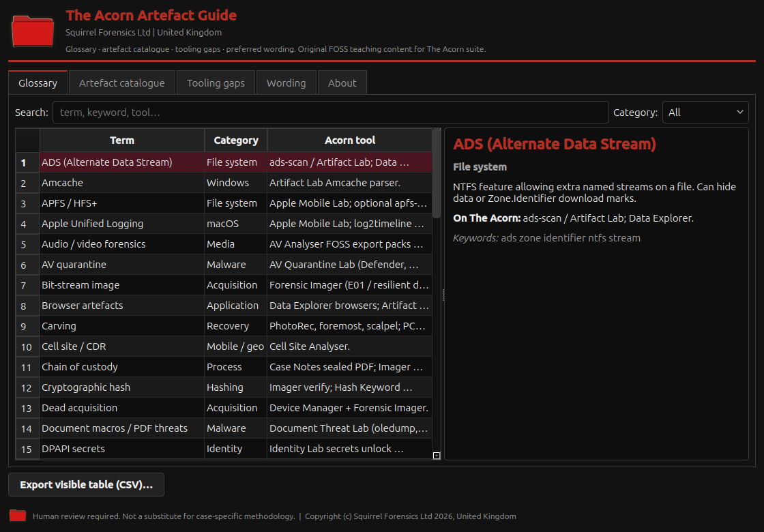The width and height of the screenshot is (764, 532).
Task: Click row header number 8
Action: click(27, 306)
